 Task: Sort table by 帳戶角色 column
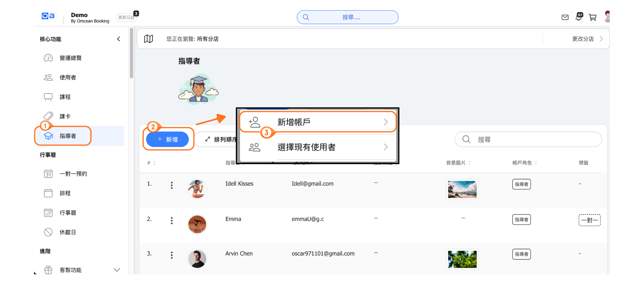point(525,163)
